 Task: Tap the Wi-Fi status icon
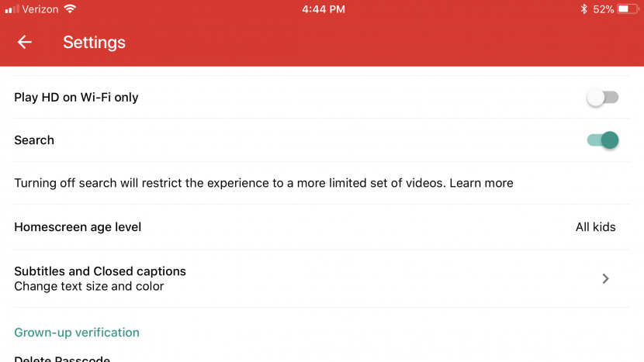[x=71, y=9]
